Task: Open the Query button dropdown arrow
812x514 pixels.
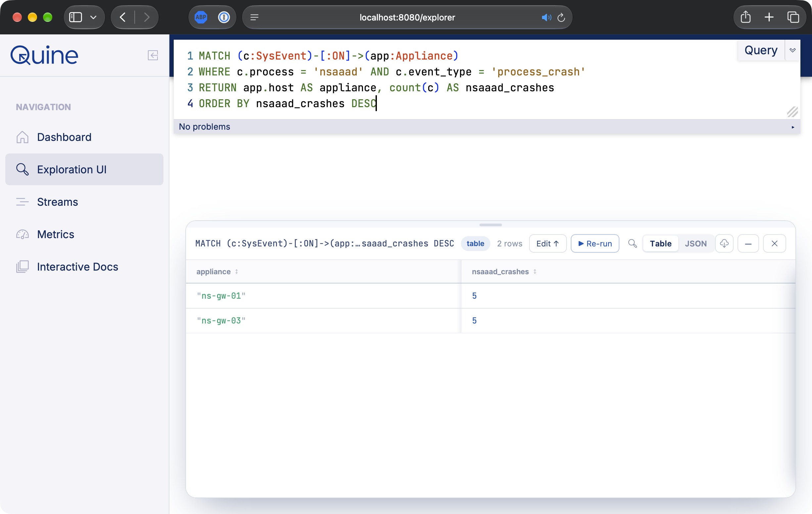Action: click(792, 50)
